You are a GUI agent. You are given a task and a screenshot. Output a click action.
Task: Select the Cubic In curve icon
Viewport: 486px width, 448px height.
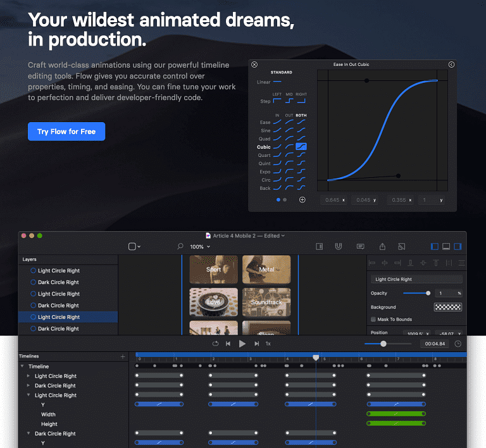277,147
